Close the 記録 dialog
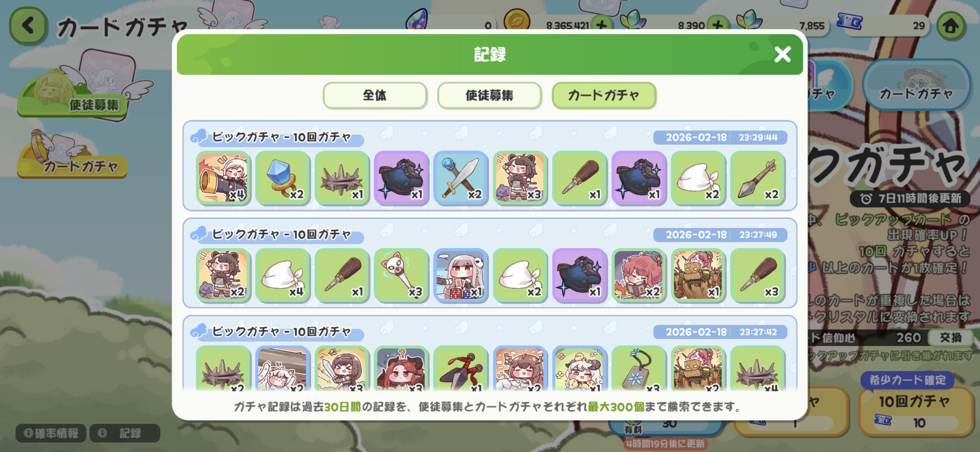Image resolution: width=980 pixels, height=452 pixels. point(782,54)
